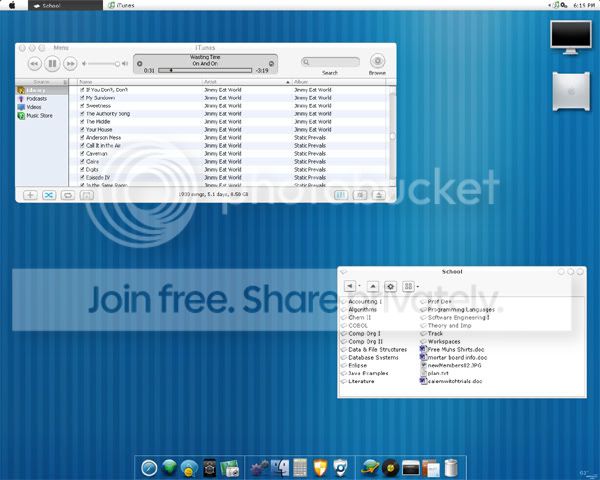Screen dimensions: 600x480
Task: Uncheck The Middle song checkbox
Action: tap(82, 121)
